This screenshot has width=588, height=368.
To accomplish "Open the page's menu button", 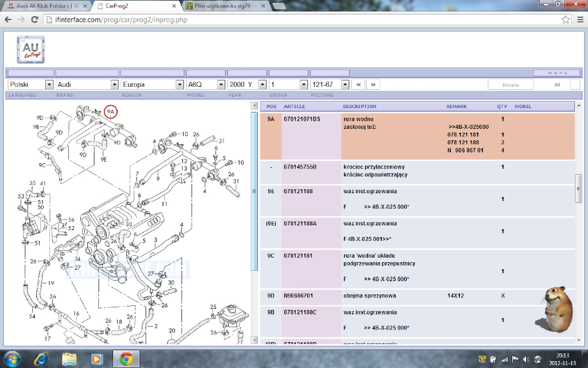I will coord(558,73).
